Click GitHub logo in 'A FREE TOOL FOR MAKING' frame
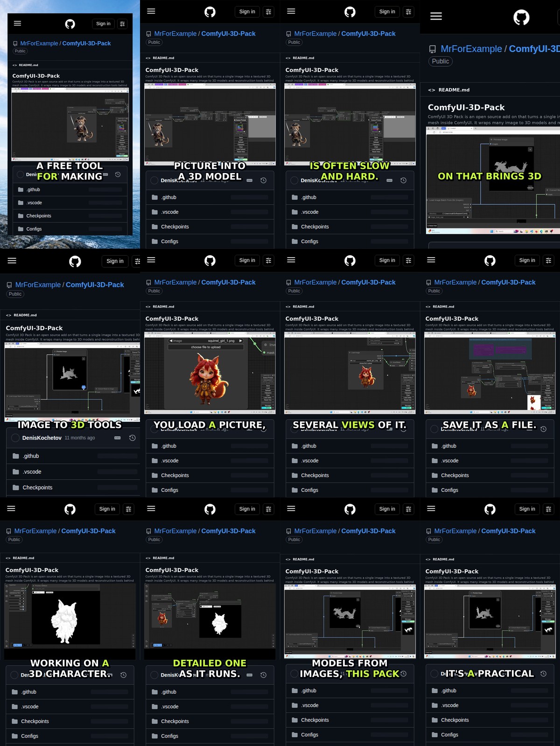This screenshot has height=746, width=560. click(x=70, y=24)
